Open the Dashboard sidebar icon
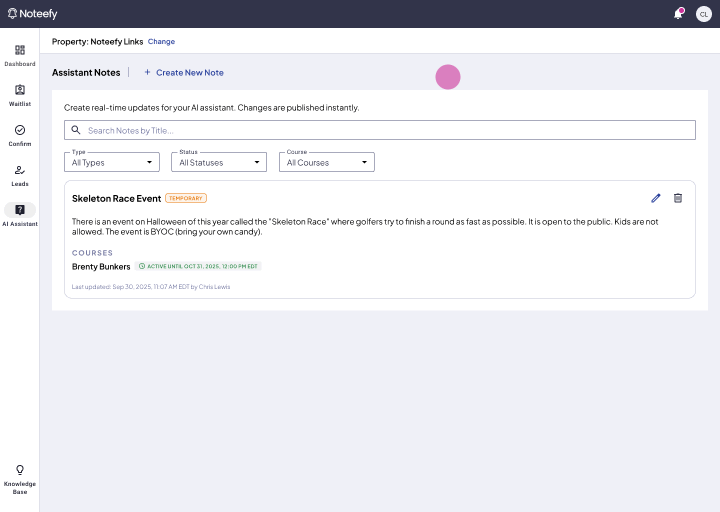The image size is (720, 512). (x=20, y=50)
